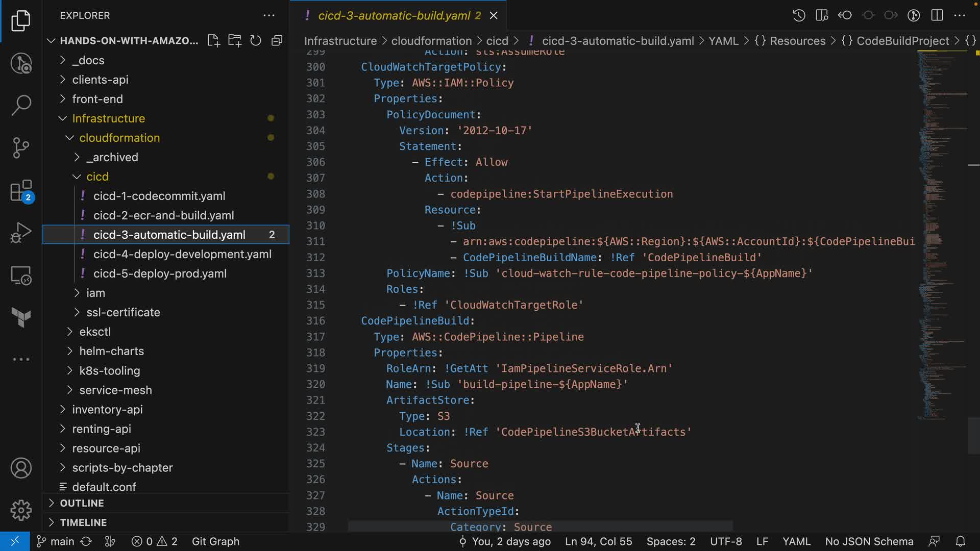Toggle notifications bell in status bar

tap(960, 541)
